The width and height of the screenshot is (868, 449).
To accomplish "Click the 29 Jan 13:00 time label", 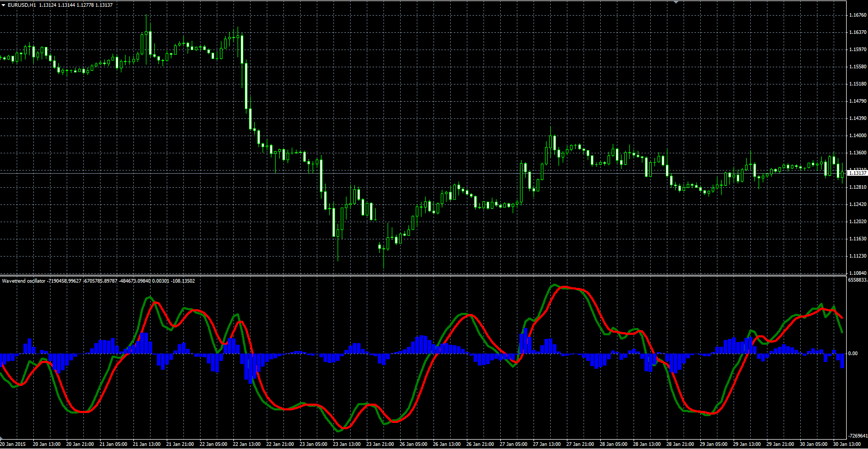I will [x=747, y=444].
